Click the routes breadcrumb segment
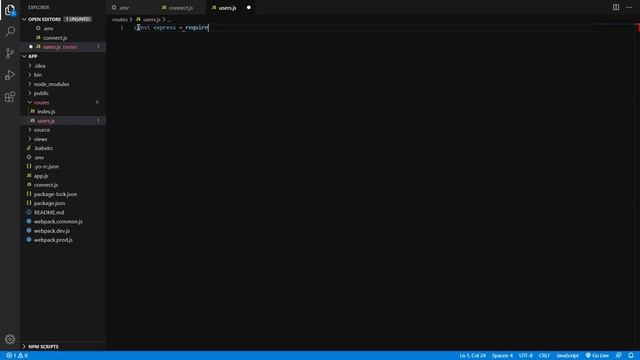Screen dimensions: 640x360 tap(120, 20)
